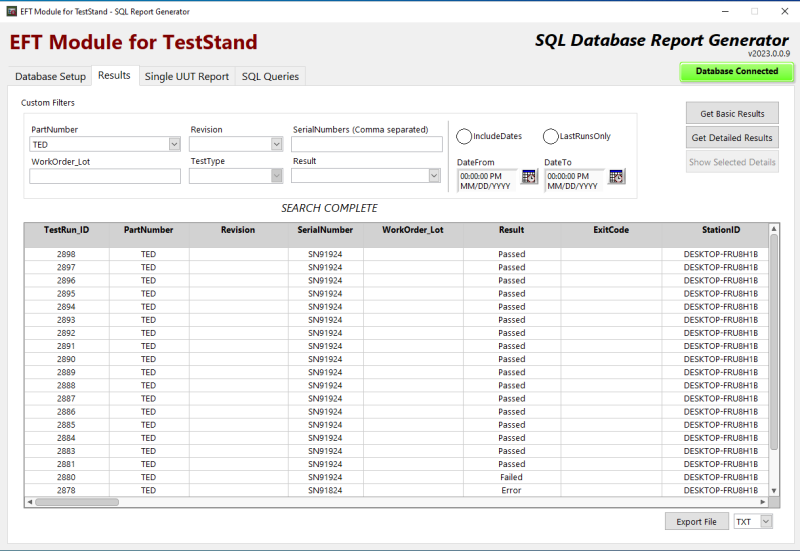This screenshot has height=551, width=800.
Task: Expand the PartNumber dropdown
Action: pyautogui.click(x=174, y=144)
